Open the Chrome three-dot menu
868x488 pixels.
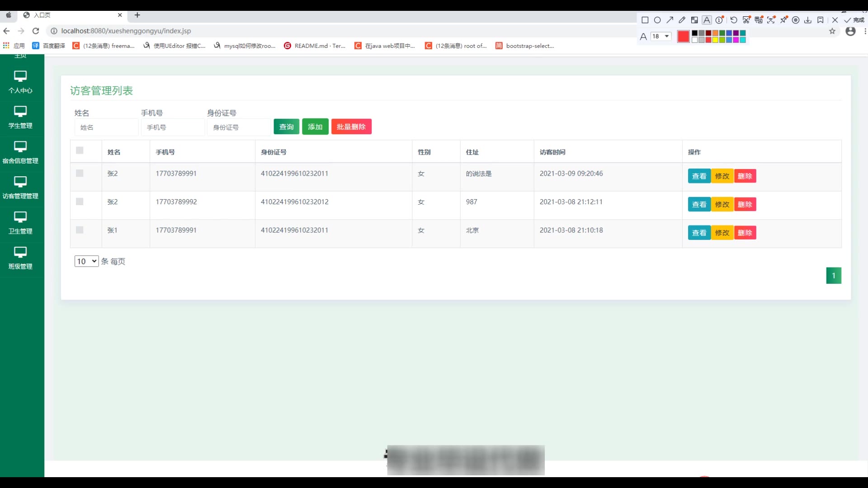(865, 31)
